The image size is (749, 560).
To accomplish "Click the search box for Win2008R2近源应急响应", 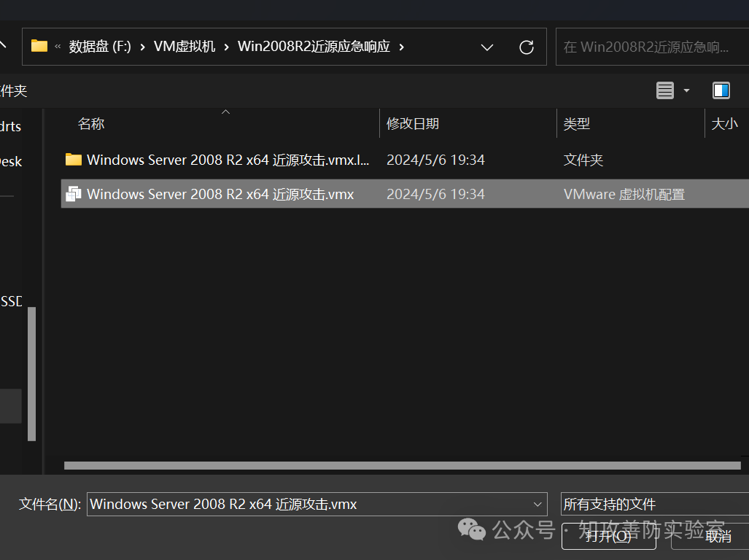I will pyautogui.click(x=651, y=47).
